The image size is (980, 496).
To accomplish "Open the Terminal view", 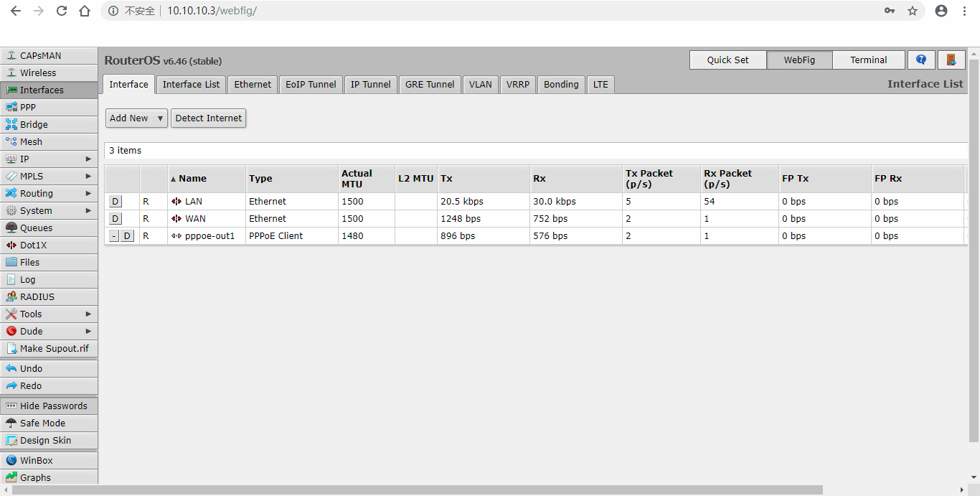I will pos(869,60).
